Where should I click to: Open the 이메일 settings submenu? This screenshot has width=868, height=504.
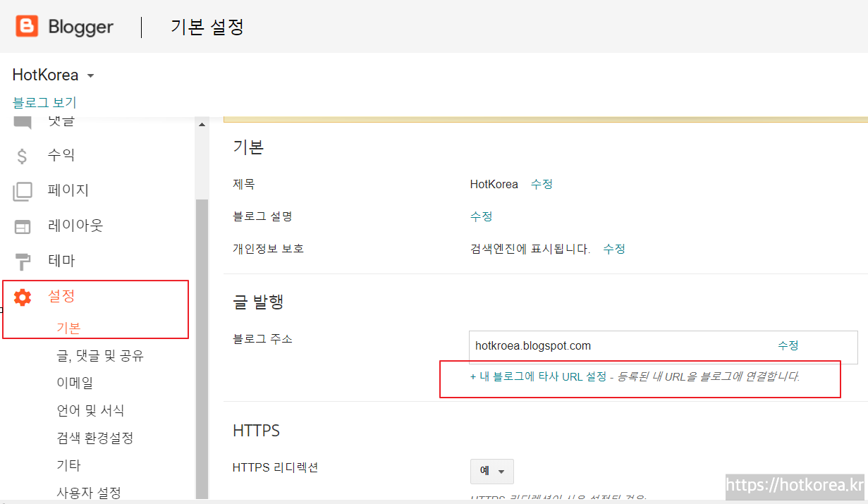pos(75,383)
